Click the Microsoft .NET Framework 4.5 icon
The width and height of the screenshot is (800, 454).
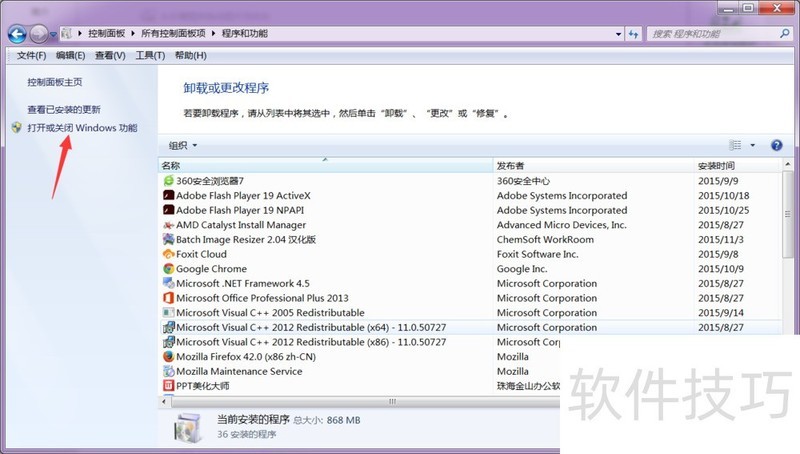(168, 283)
